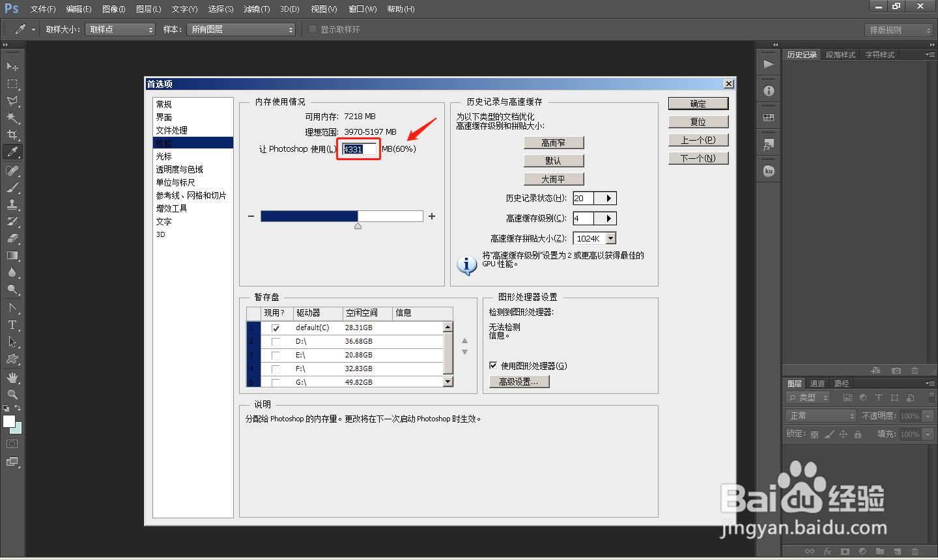This screenshot has width=938, height=560.
Task: Select the Dodge tool
Action: 12,289
